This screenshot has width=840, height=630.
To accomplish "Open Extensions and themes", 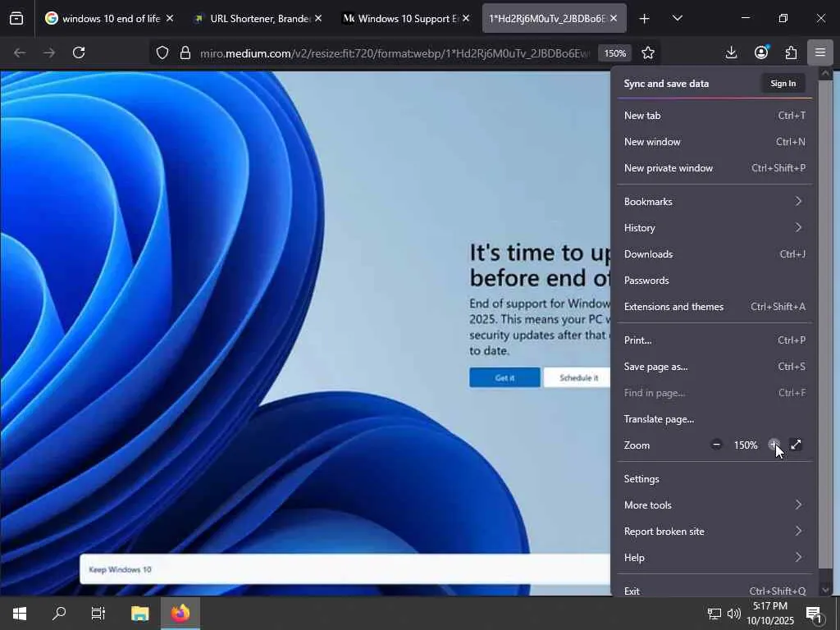I will (714, 307).
